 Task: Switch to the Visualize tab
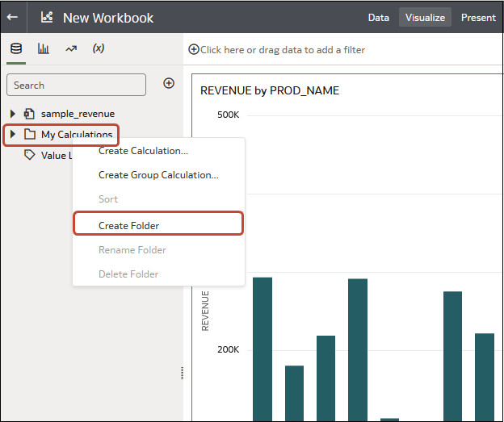coord(425,17)
